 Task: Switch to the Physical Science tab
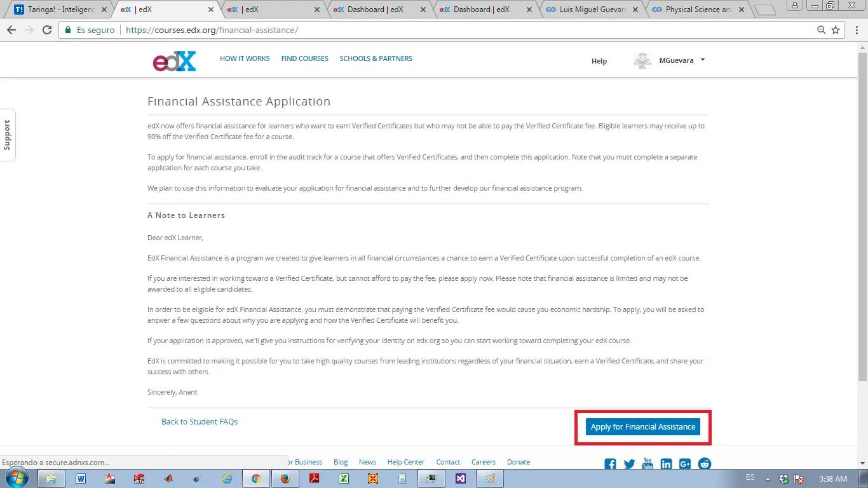coord(698,10)
